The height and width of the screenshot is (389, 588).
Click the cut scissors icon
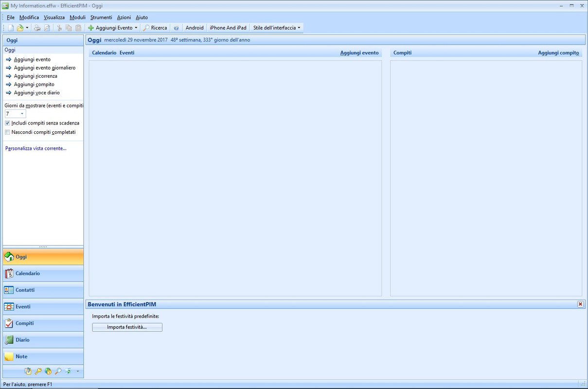pyautogui.click(x=59, y=28)
